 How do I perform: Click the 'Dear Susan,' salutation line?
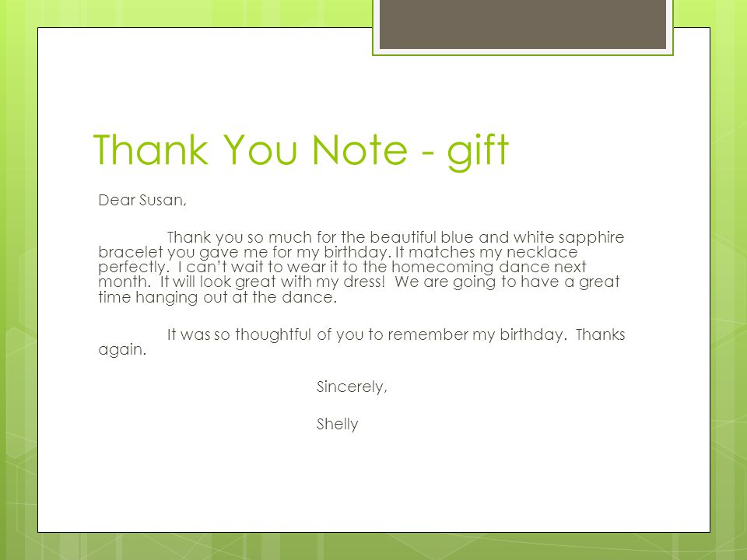(142, 200)
